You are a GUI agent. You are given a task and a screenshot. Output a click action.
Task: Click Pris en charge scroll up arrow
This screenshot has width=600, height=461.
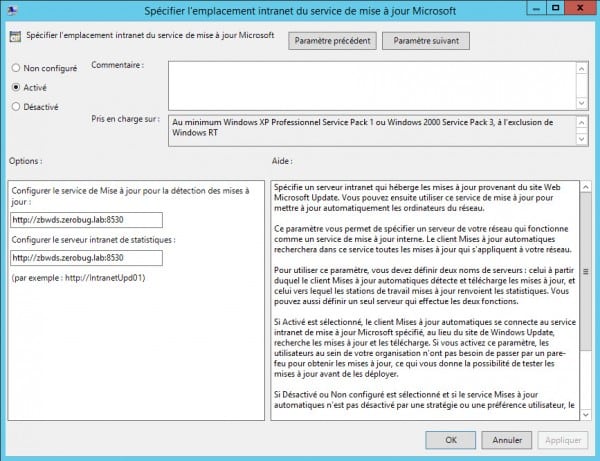[582, 122]
